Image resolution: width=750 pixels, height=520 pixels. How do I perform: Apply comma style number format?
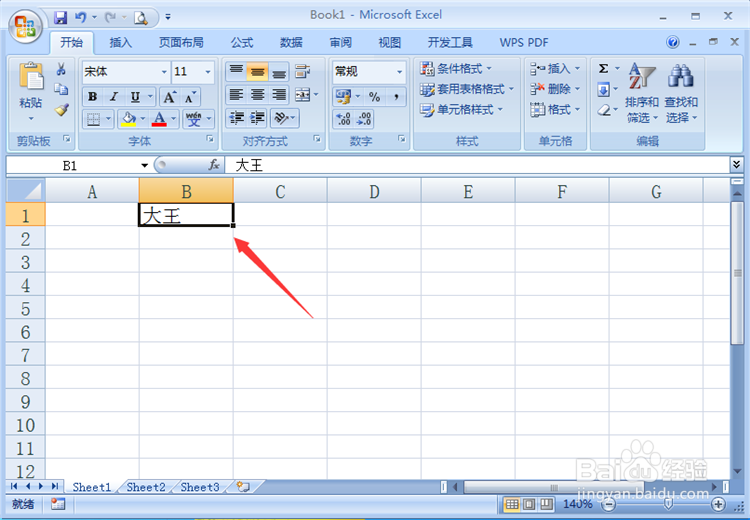click(x=396, y=97)
